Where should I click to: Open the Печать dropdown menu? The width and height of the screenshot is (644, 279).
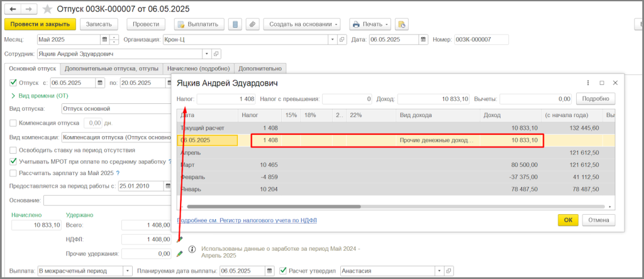click(x=370, y=25)
